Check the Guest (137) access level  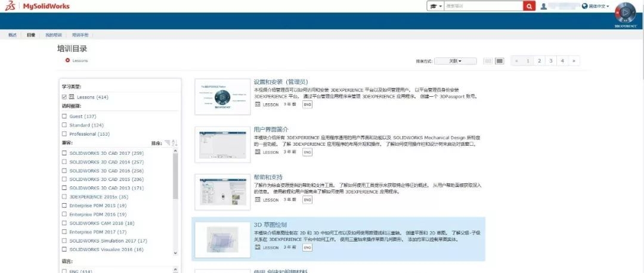click(64, 116)
